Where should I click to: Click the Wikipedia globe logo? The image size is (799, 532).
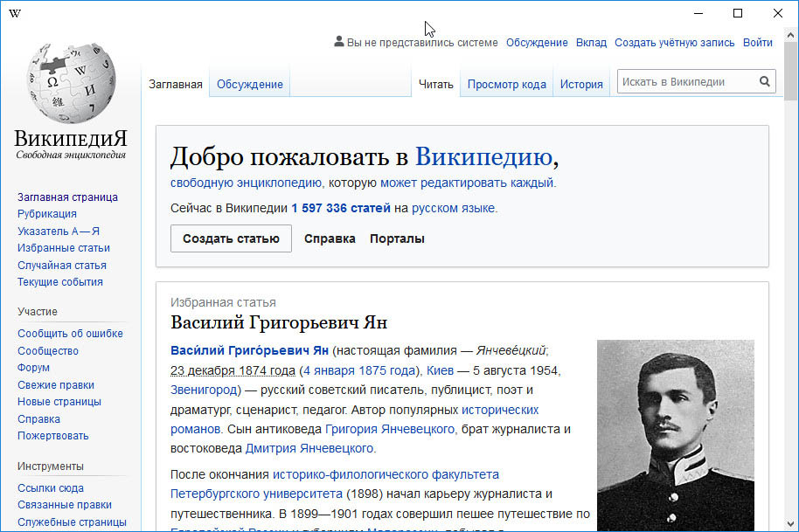point(71,84)
